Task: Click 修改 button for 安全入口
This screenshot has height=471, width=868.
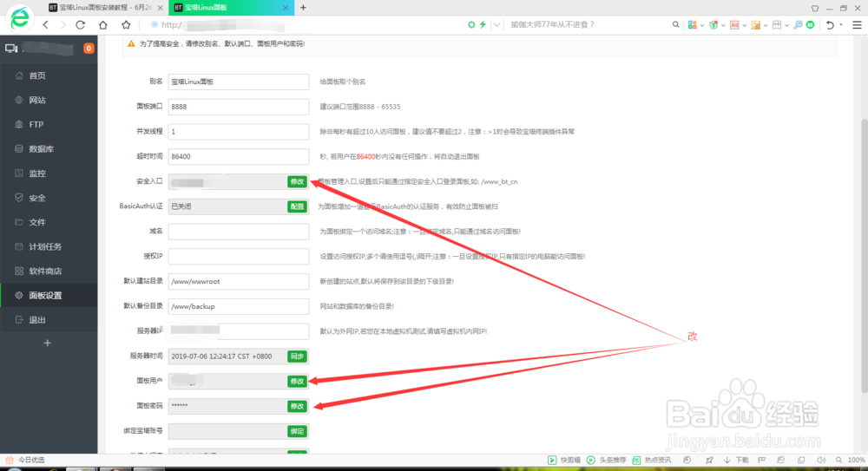Action: tap(297, 181)
